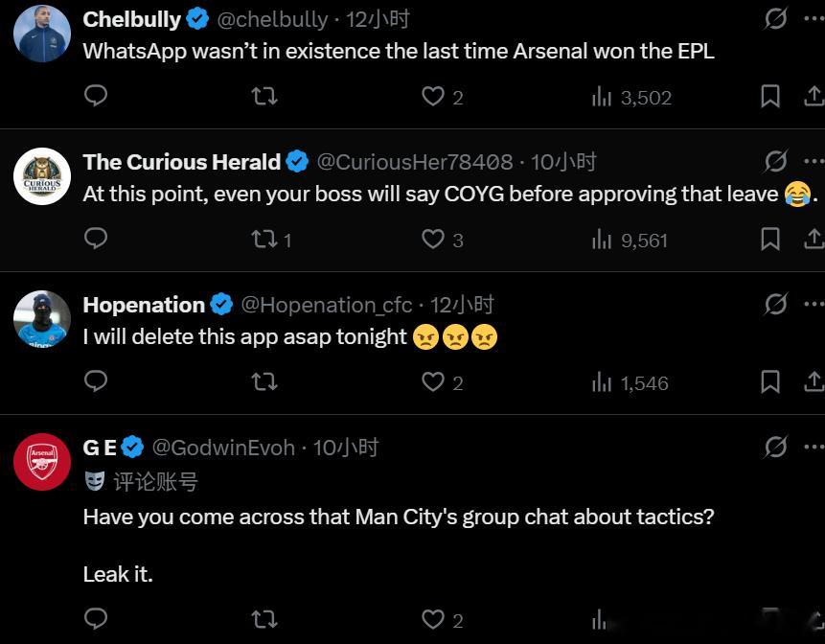Open Grok icon on Hopenation's tweet

pos(775,304)
